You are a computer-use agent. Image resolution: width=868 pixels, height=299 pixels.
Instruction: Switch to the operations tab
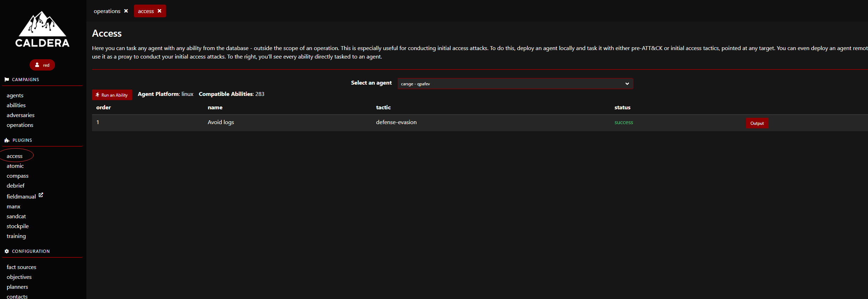tap(107, 11)
